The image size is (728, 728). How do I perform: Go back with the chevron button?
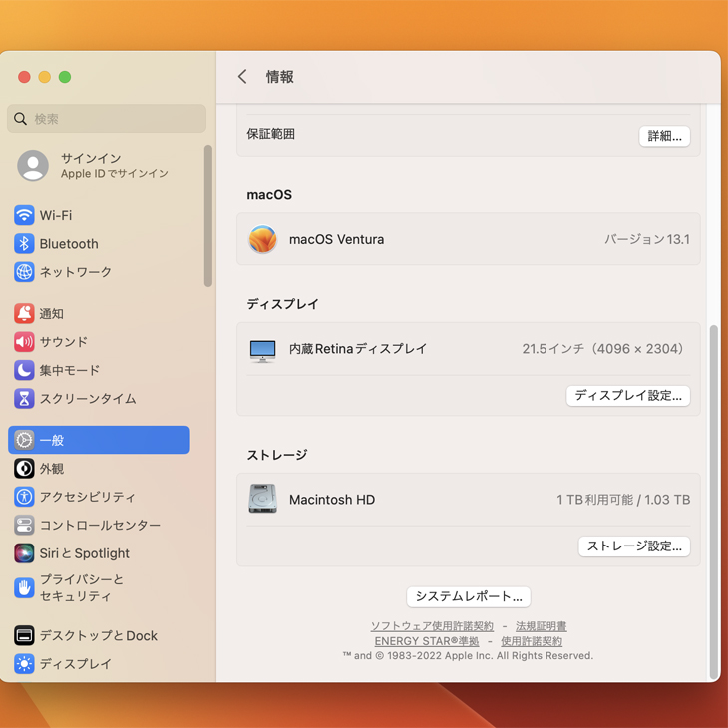point(242,77)
